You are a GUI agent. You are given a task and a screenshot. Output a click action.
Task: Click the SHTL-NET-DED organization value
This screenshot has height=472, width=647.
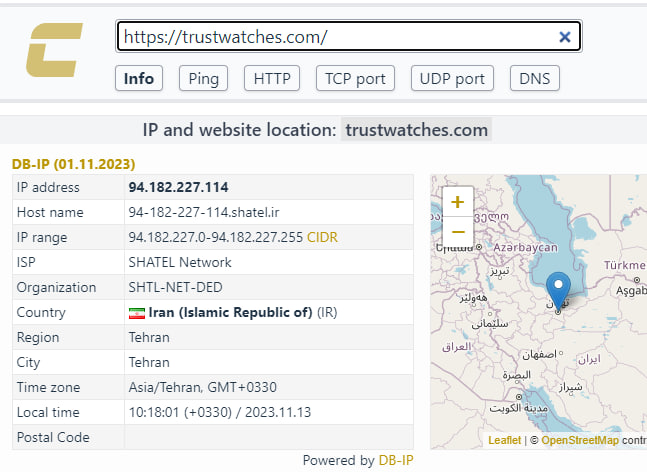(175, 288)
